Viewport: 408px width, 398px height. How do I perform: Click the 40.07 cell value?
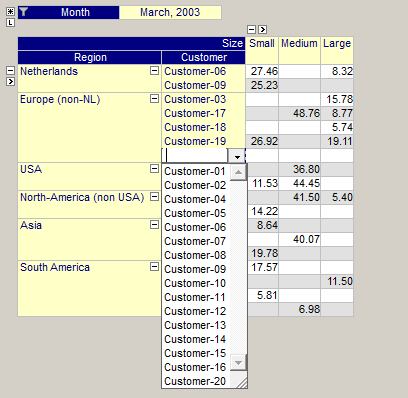(x=300, y=239)
